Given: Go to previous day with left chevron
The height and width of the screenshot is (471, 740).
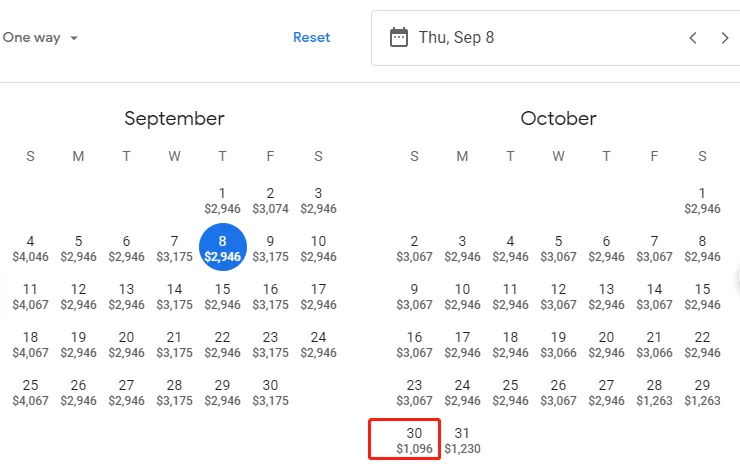Looking at the screenshot, I should coord(693,38).
